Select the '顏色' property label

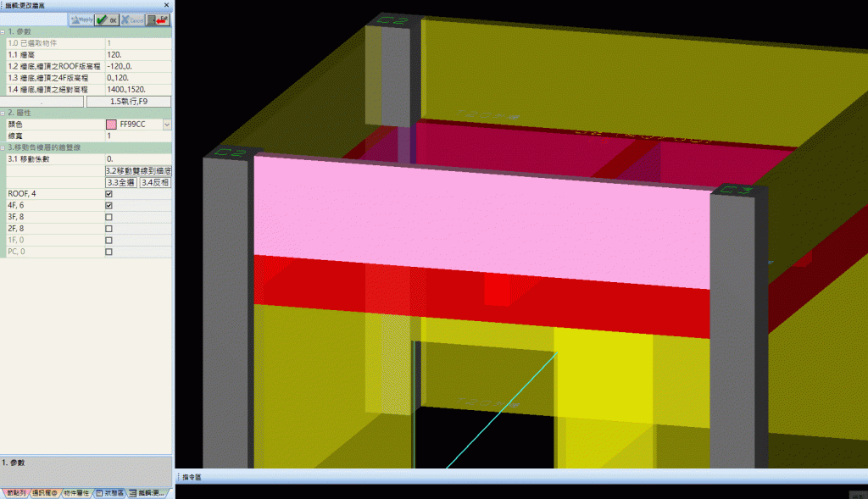pos(15,125)
